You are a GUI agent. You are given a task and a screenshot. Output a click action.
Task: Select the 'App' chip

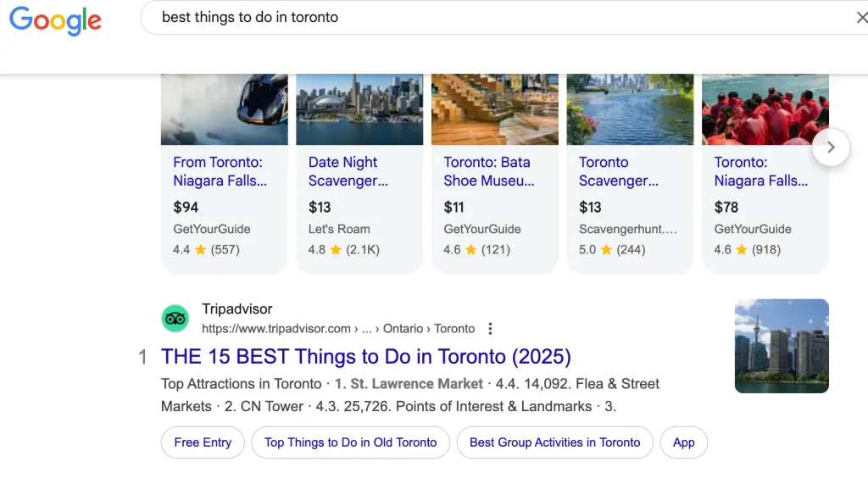683,442
